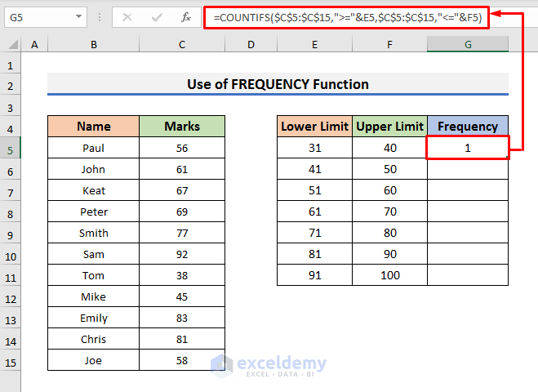This screenshot has width=538, height=392.
Task: Select the cell containing 'Chris'
Action: pyautogui.click(x=94, y=339)
